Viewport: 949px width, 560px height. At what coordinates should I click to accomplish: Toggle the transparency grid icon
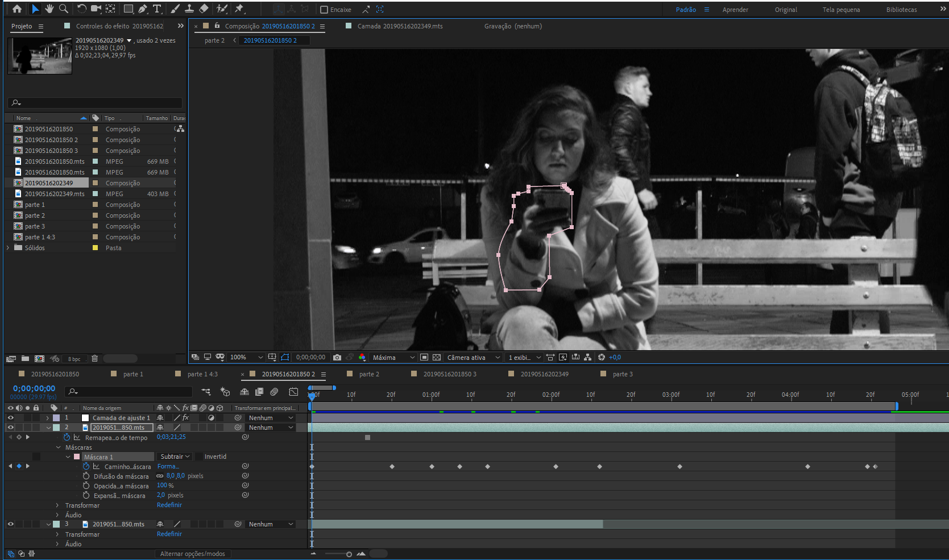point(437,358)
